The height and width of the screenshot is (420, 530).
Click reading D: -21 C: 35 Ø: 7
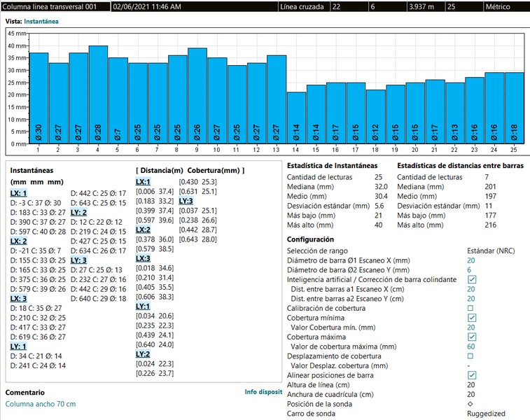(36, 251)
